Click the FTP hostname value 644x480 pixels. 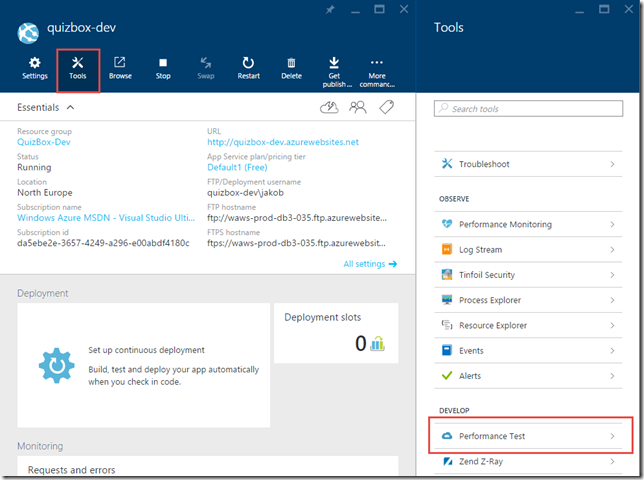click(297, 218)
